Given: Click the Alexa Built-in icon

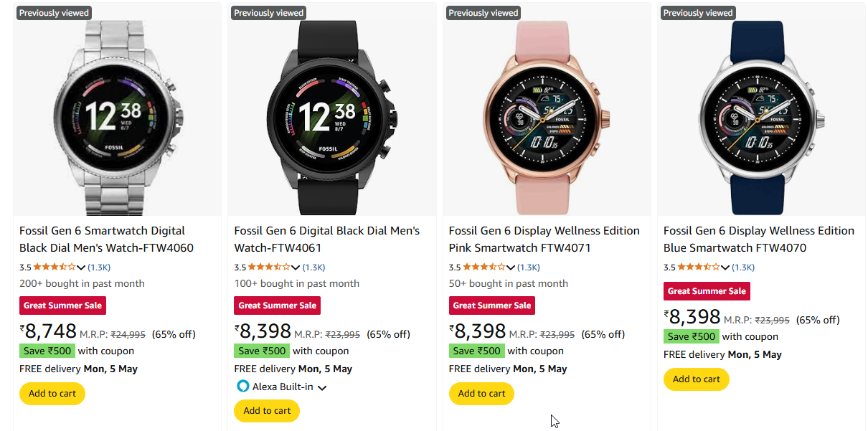Looking at the screenshot, I should [x=243, y=387].
